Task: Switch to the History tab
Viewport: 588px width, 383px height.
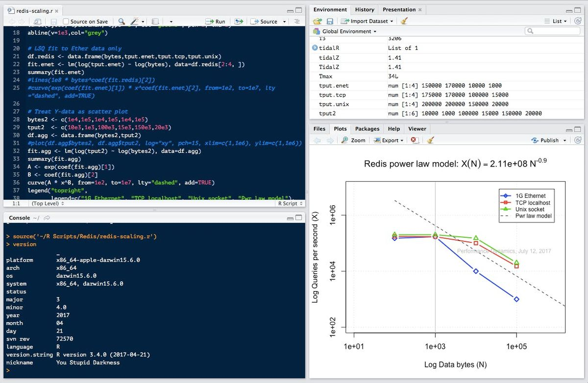Action: pos(364,9)
